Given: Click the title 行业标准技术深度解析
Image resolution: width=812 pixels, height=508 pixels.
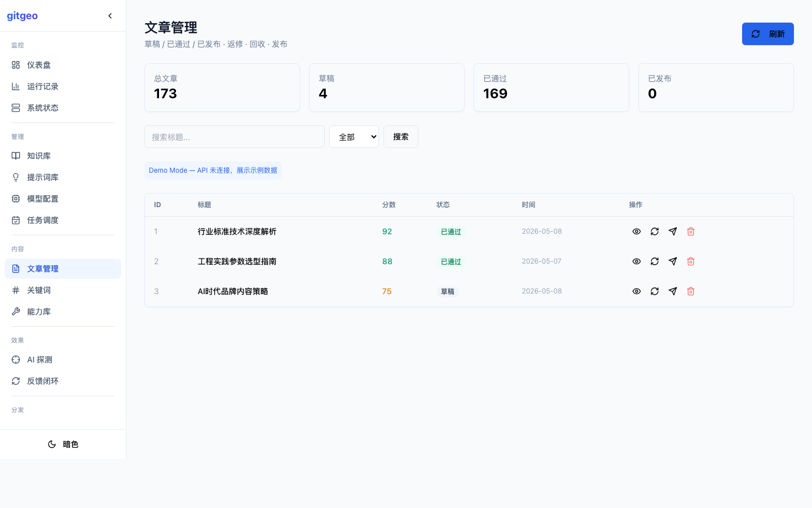Looking at the screenshot, I should point(237,231).
